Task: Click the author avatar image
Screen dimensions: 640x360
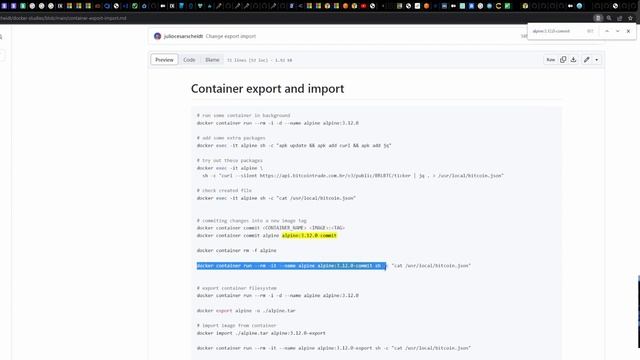Action: pyautogui.click(x=158, y=36)
